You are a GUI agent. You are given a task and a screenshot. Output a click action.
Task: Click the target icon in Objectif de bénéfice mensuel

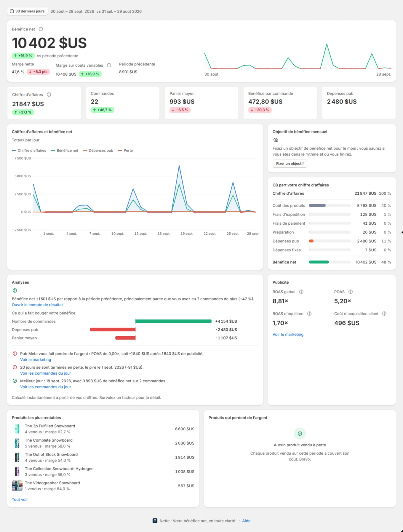coord(276,140)
